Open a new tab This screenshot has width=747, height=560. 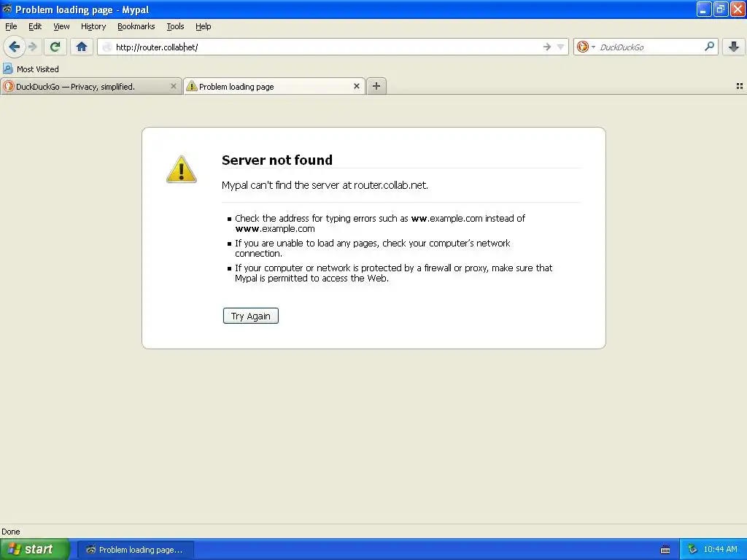coord(376,86)
